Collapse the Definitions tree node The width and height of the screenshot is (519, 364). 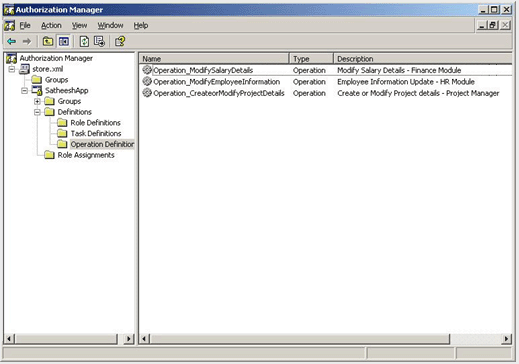coord(37,112)
